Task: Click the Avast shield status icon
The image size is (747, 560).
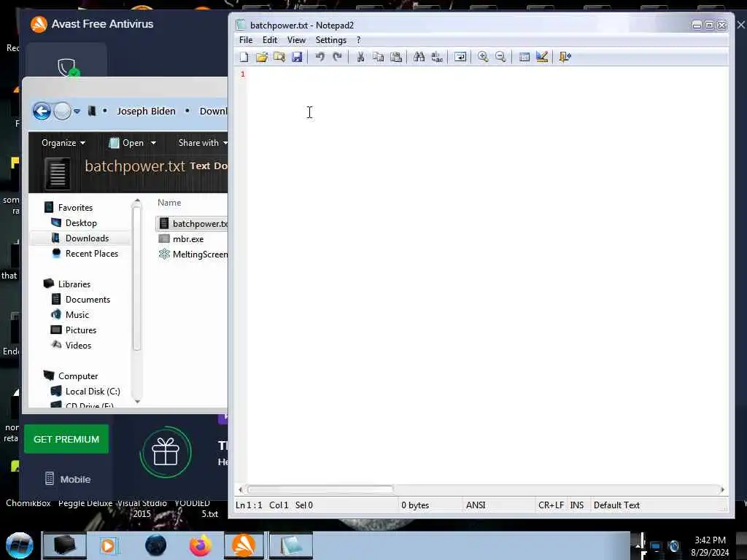Action: [67, 67]
